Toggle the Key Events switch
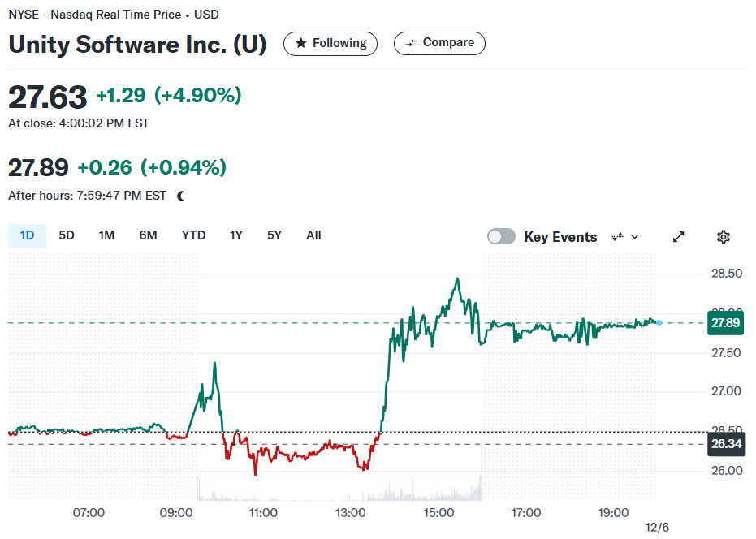756x539 pixels. coord(501,237)
